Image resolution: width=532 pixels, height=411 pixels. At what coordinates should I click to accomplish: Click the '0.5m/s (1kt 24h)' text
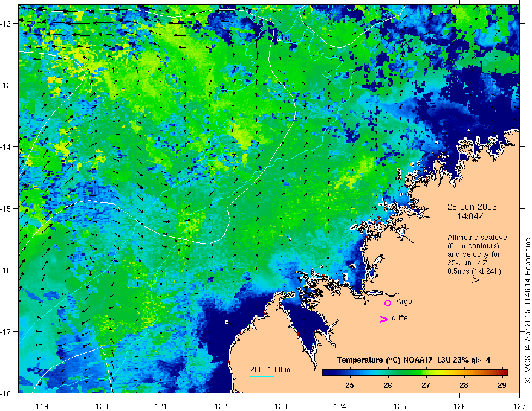[475, 271]
